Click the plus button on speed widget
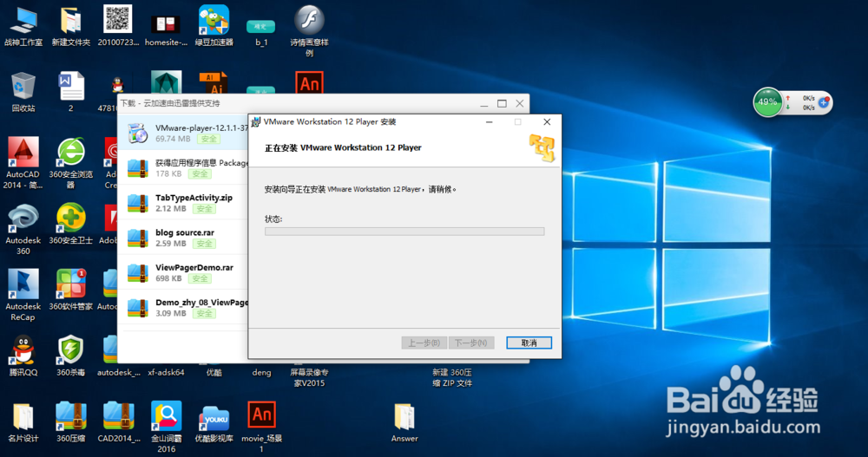The image size is (868, 457). 823,102
